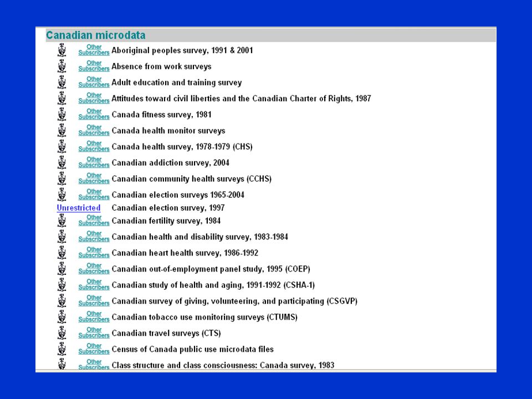Click text 'Canadian study of health and aging, 1991-1992'
This screenshot has width=532, height=399.
pos(196,285)
